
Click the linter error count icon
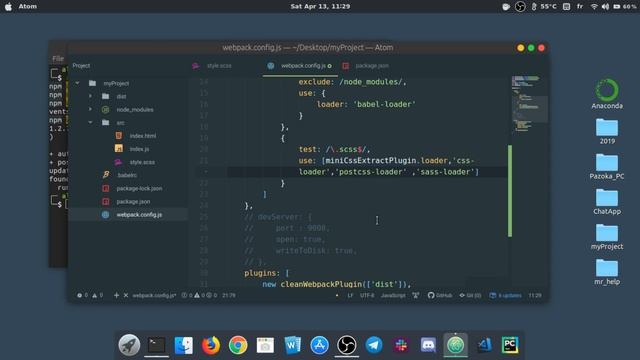(79, 295)
